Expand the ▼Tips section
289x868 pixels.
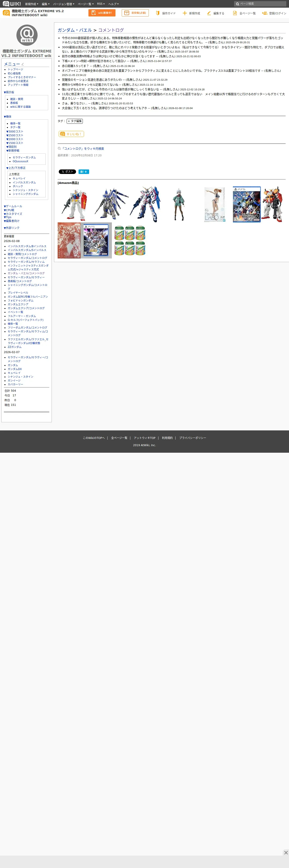coord(8,217)
